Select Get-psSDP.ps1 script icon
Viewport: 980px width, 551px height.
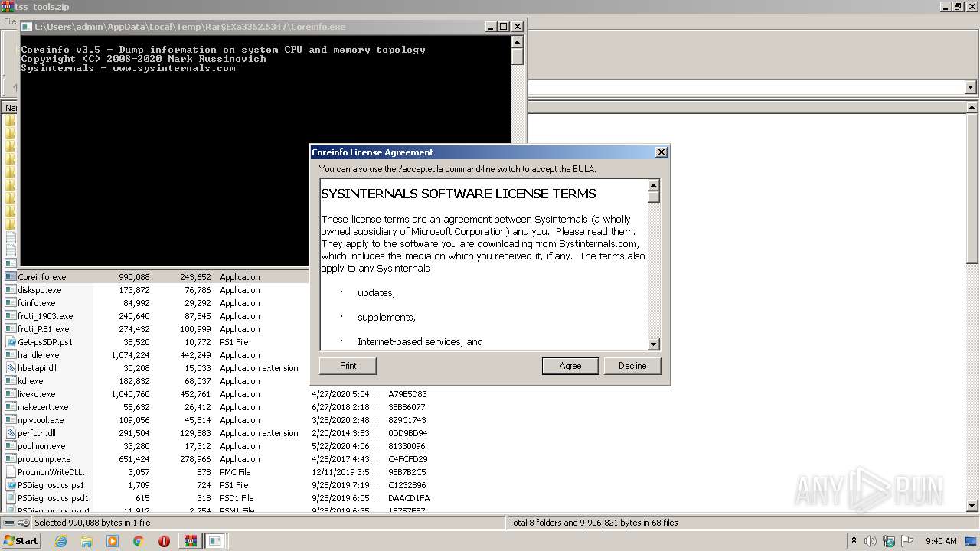click(11, 342)
